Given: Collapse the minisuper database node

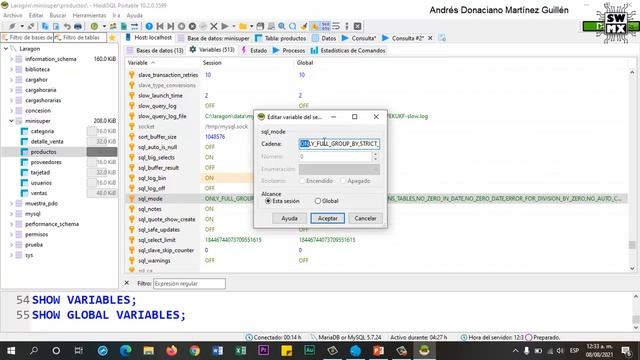Looking at the screenshot, I should [x=11, y=121].
